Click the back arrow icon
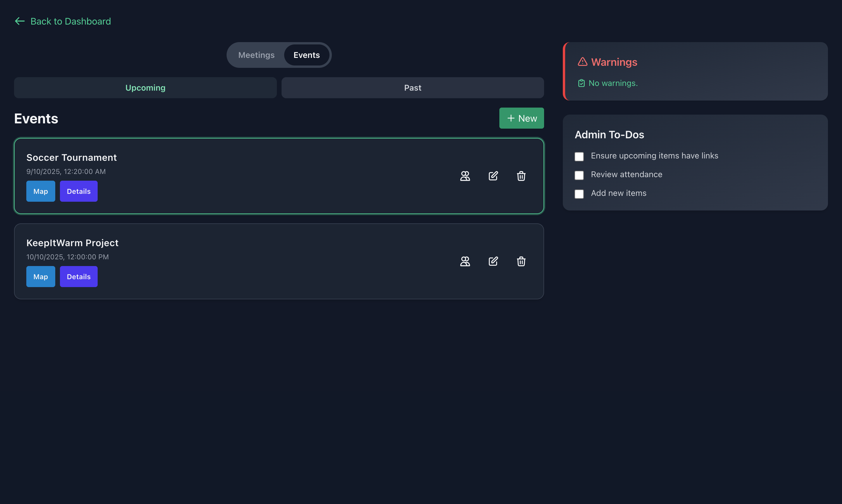Screen dimensions: 842x504 [x=20, y=21]
